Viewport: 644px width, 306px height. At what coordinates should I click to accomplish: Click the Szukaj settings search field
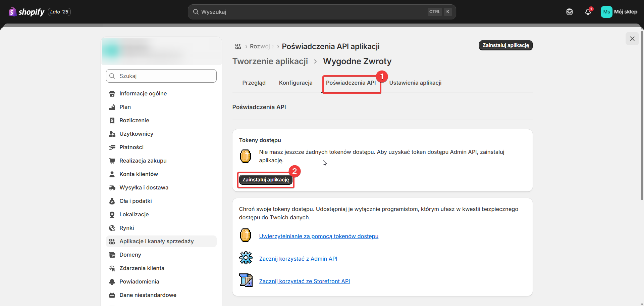(x=161, y=76)
